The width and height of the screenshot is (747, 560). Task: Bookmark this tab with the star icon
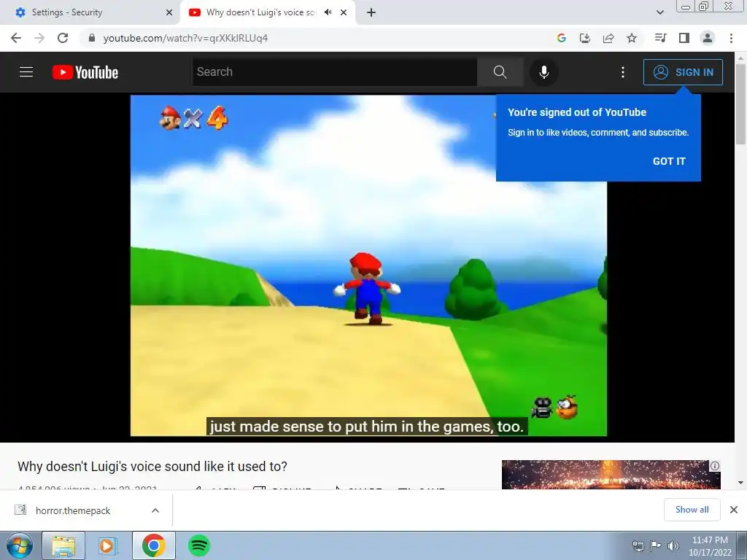click(x=632, y=38)
